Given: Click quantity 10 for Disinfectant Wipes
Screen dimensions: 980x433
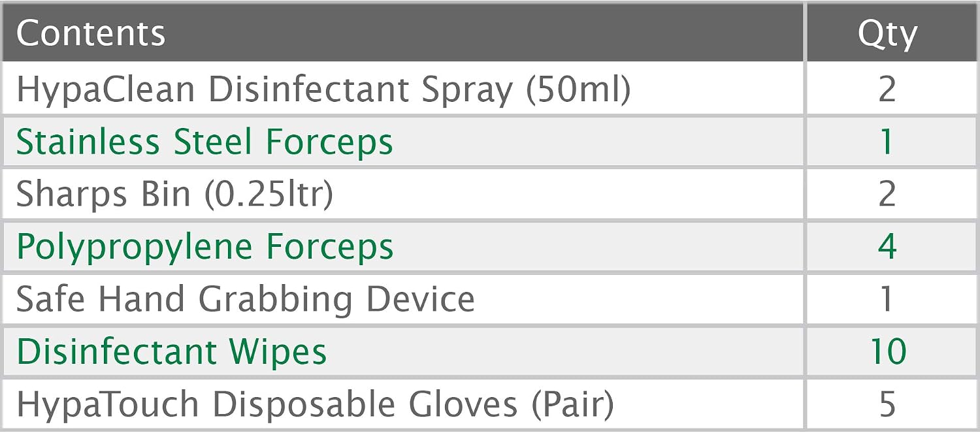Looking at the screenshot, I should [x=887, y=353].
